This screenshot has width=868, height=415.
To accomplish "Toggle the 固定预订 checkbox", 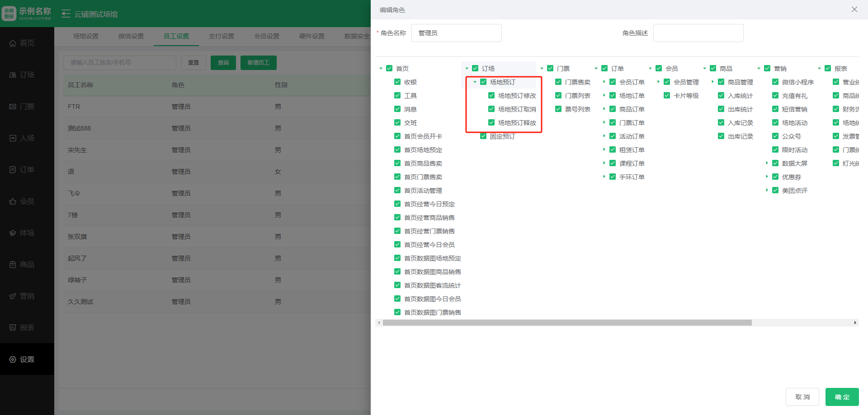I will pos(483,136).
